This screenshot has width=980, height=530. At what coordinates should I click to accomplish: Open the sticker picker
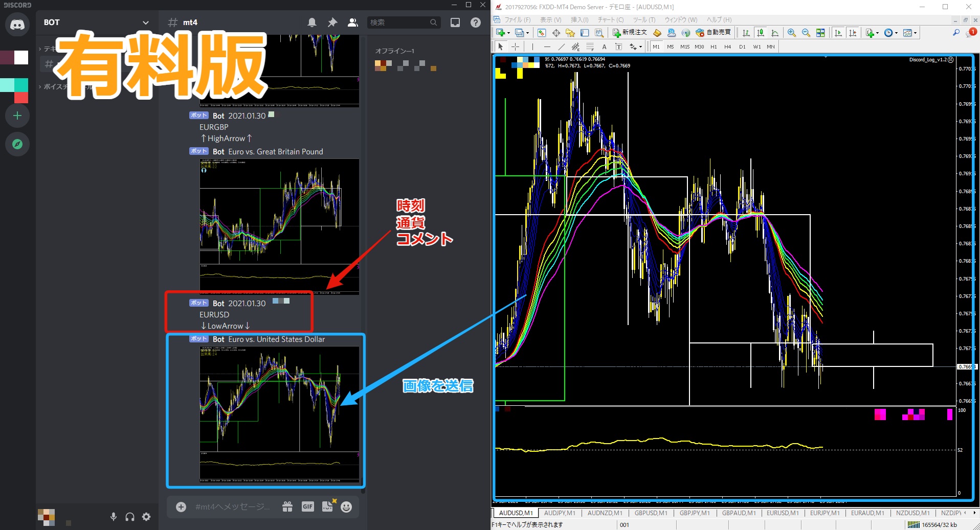327,506
